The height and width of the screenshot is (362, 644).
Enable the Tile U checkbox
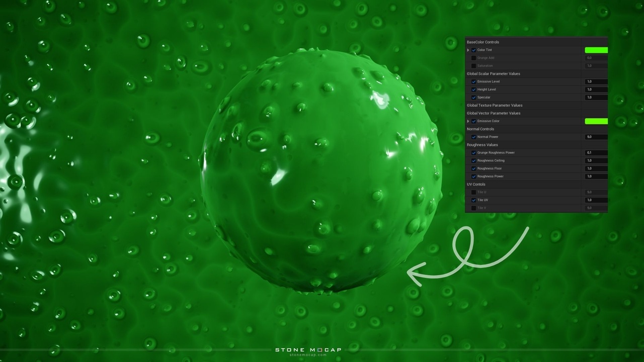coord(473,192)
